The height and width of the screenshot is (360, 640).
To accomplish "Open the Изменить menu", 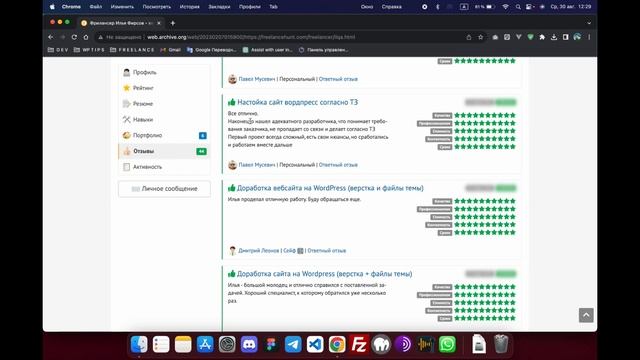I will point(122,7).
